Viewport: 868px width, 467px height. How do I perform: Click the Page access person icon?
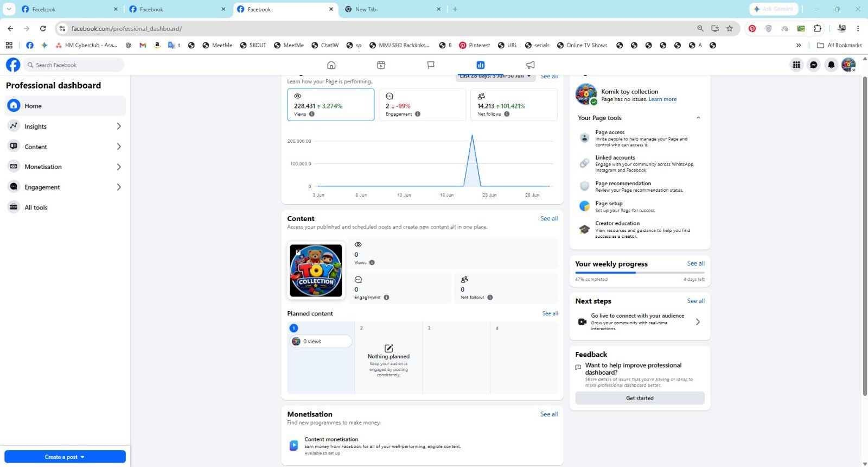(x=584, y=138)
